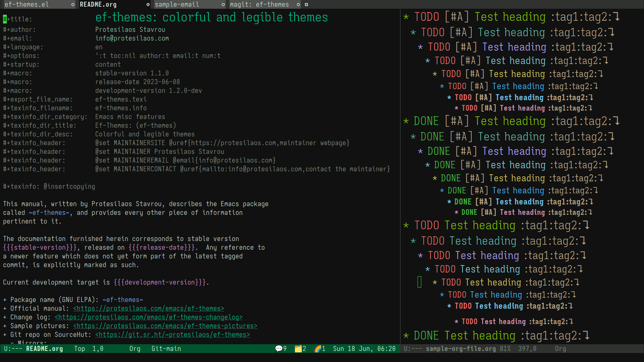Image resolution: width=644 pixels, height=362 pixels.
Task: Click Git-main branch indicator in mode line
Action: point(166,349)
